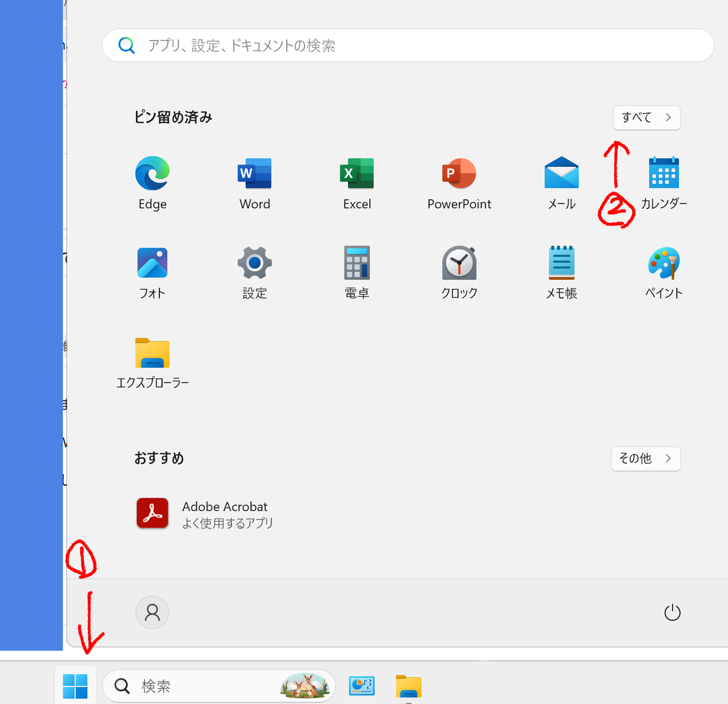Click the ピン留め済み heading text

click(x=173, y=117)
